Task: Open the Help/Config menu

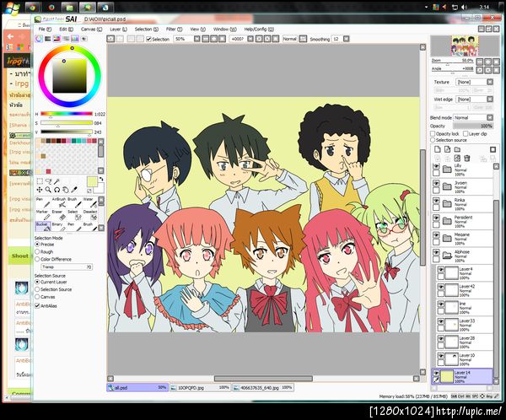Action: 259,29
